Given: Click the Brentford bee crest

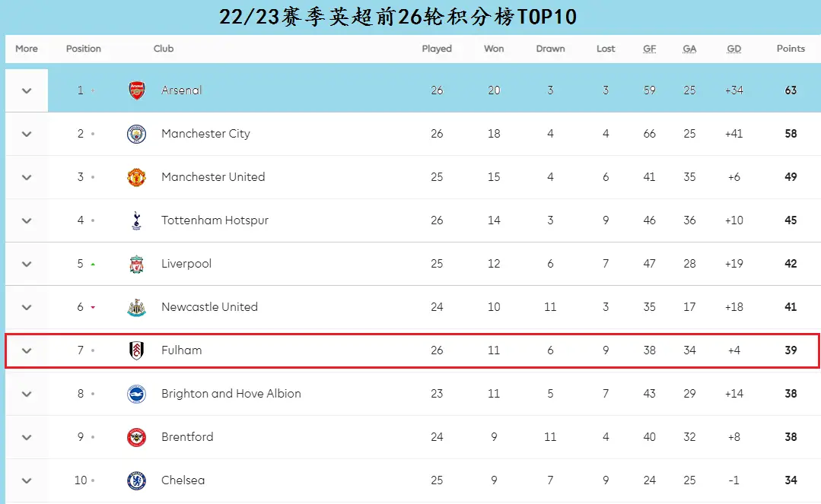Looking at the screenshot, I should pyautogui.click(x=137, y=438).
